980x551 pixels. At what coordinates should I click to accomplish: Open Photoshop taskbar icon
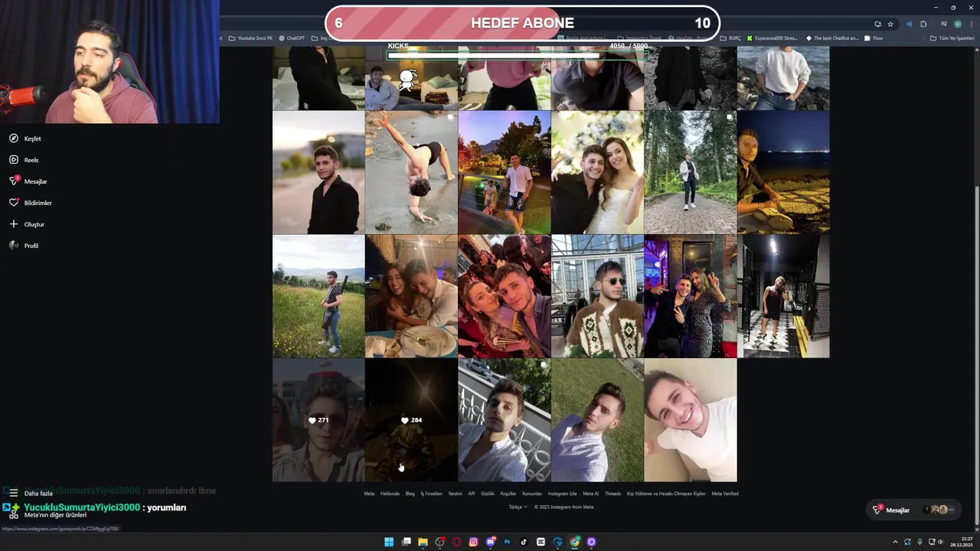pos(507,542)
